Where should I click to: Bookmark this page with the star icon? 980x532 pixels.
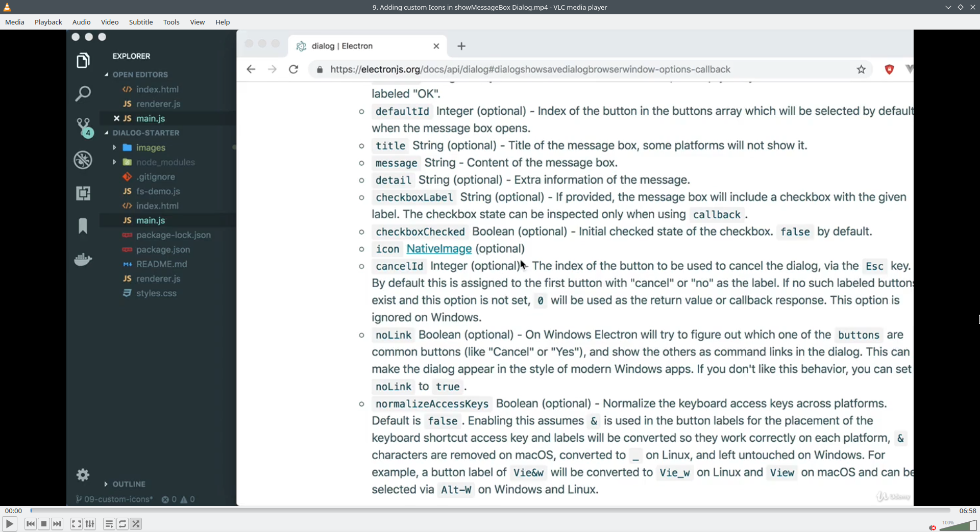[862, 69]
